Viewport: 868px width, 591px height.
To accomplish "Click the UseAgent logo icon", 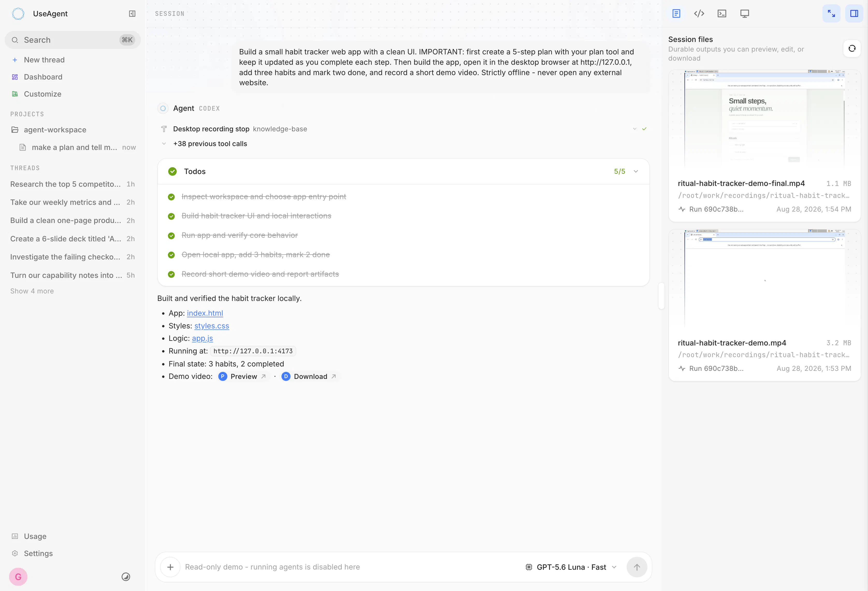I will (18, 14).
